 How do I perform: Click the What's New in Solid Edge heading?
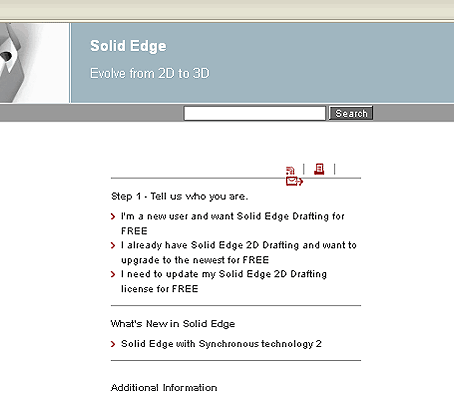coord(173,324)
